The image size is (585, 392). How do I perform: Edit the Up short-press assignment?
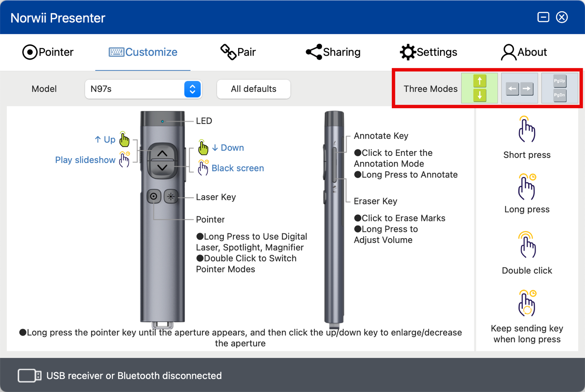105,140
